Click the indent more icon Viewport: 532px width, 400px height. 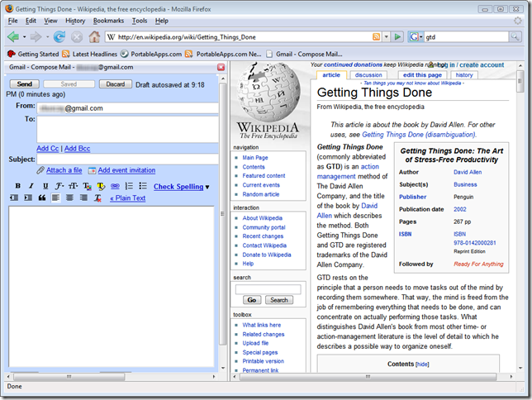[28, 198]
